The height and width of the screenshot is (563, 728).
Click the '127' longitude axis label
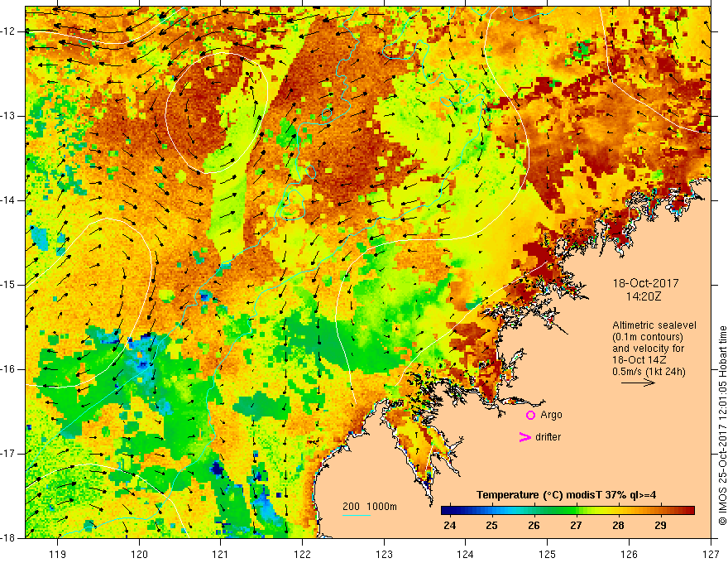(711, 554)
